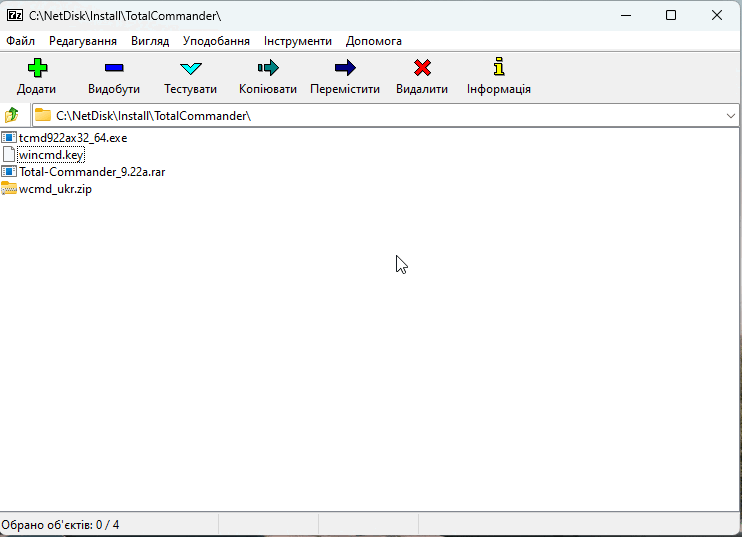Open the Уподобання menu
The height and width of the screenshot is (537, 742).
(x=216, y=41)
